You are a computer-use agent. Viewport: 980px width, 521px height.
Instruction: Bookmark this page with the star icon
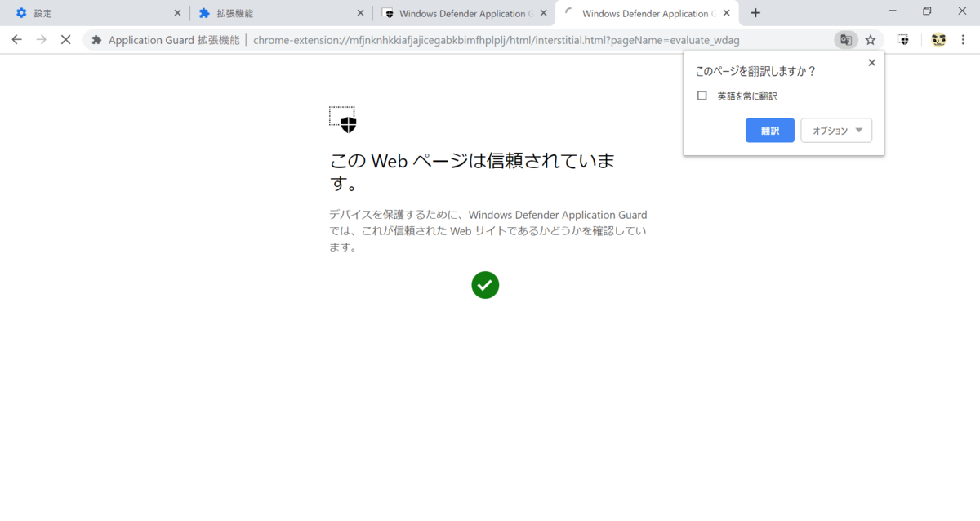tap(871, 39)
